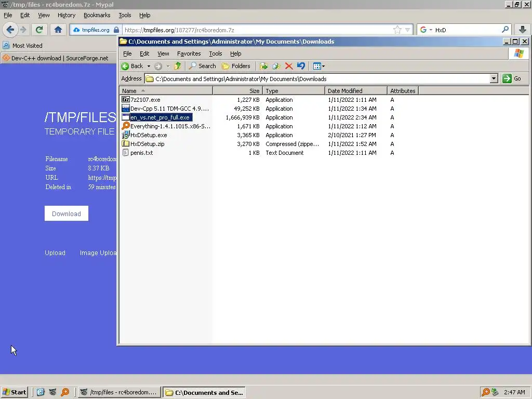
Task: Click Everything icon in system tray
Action: [x=486, y=392]
